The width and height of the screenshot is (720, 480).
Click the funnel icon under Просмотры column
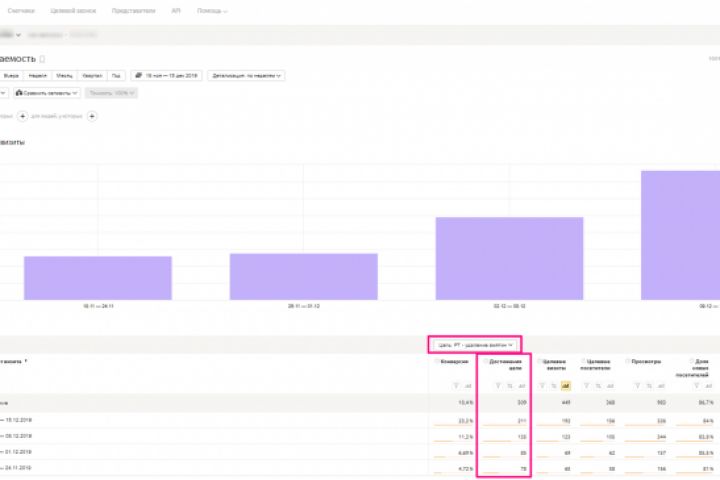[637, 386]
